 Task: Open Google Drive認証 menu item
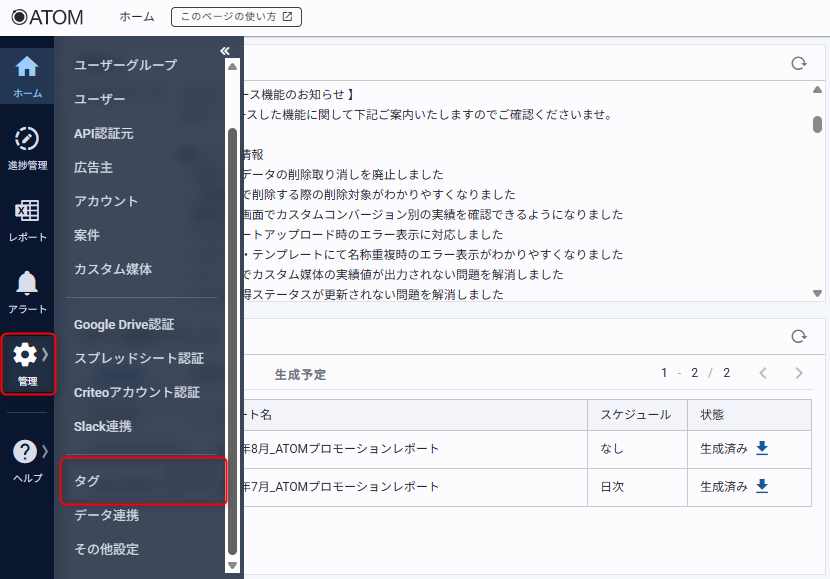tap(124, 324)
